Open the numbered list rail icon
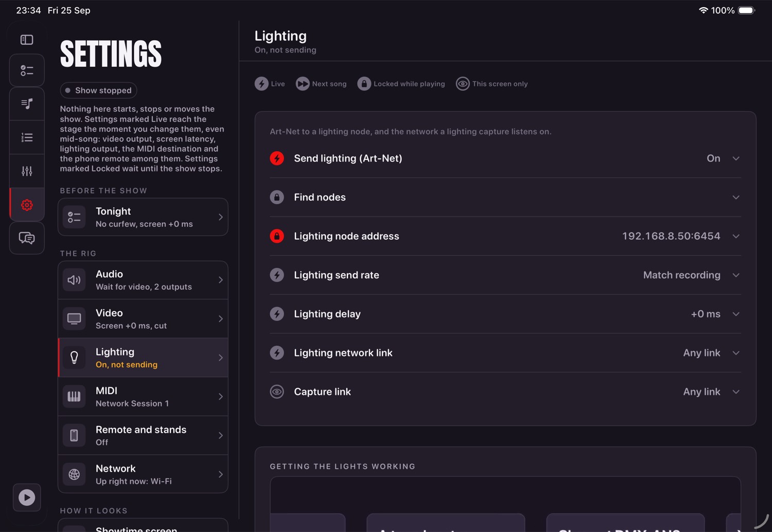The width and height of the screenshot is (772, 532). point(27,137)
